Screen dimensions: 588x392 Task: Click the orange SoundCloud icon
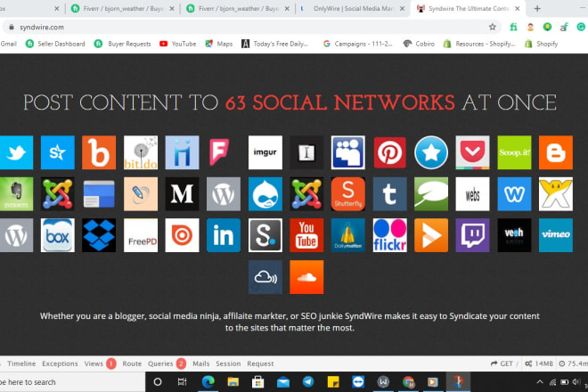tap(306, 277)
